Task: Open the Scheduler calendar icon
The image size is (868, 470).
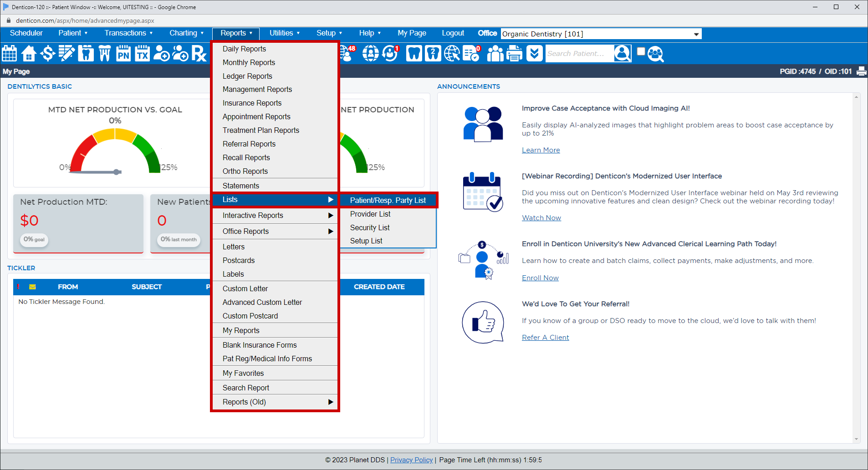Action: pyautogui.click(x=10, y=53)
